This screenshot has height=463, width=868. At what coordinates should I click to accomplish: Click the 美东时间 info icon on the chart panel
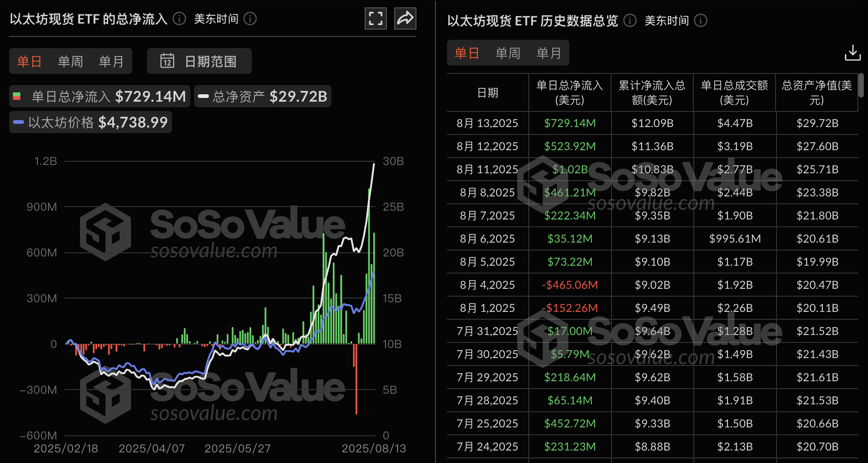click(x=250, y=19)
